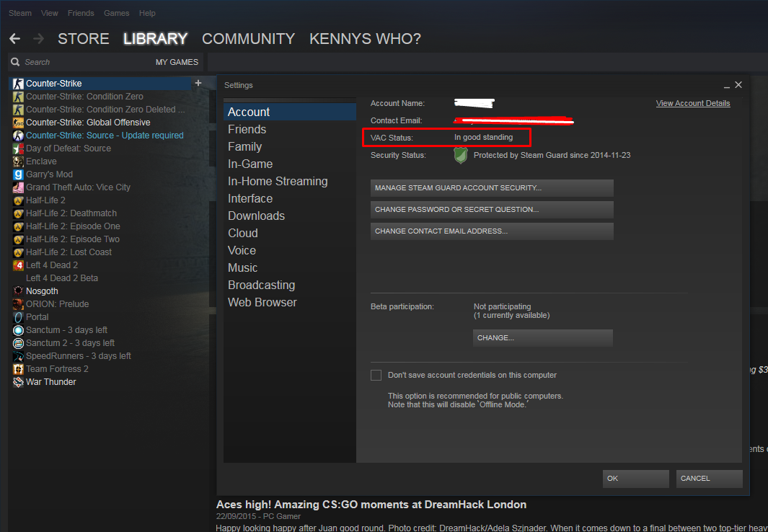Screen dimensions: 768x532
Task: Click the search magnifier icon
Action: [x=16, y=62]
